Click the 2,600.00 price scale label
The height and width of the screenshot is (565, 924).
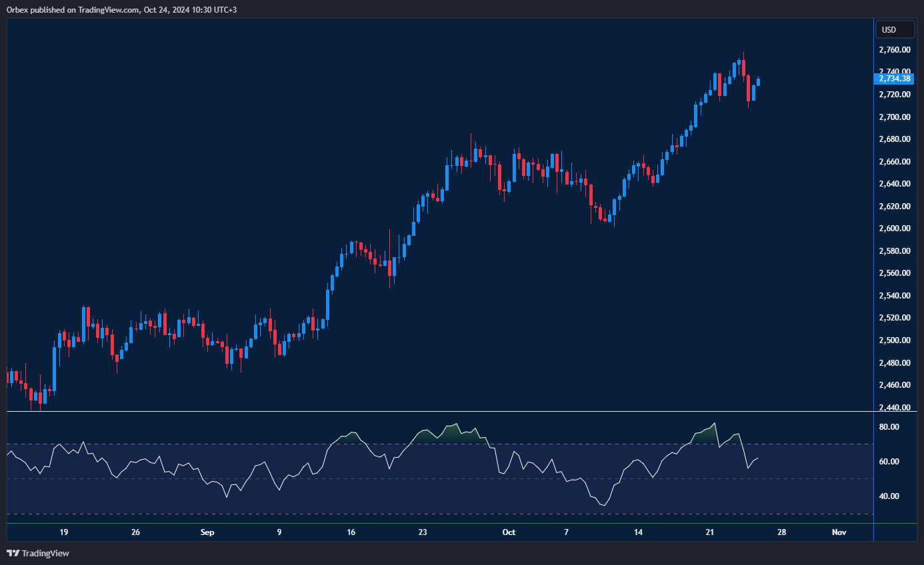coord(894,229)
